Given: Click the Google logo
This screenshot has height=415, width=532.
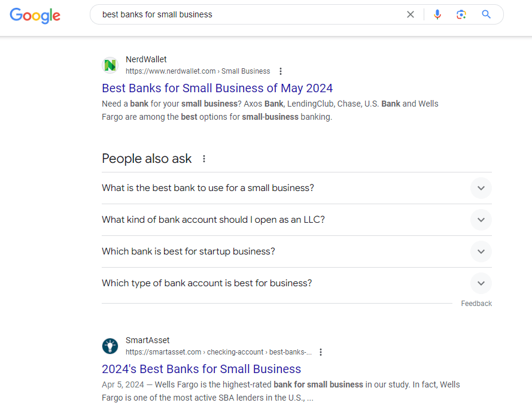Looking at the screenshot, I should click(35, 16).
